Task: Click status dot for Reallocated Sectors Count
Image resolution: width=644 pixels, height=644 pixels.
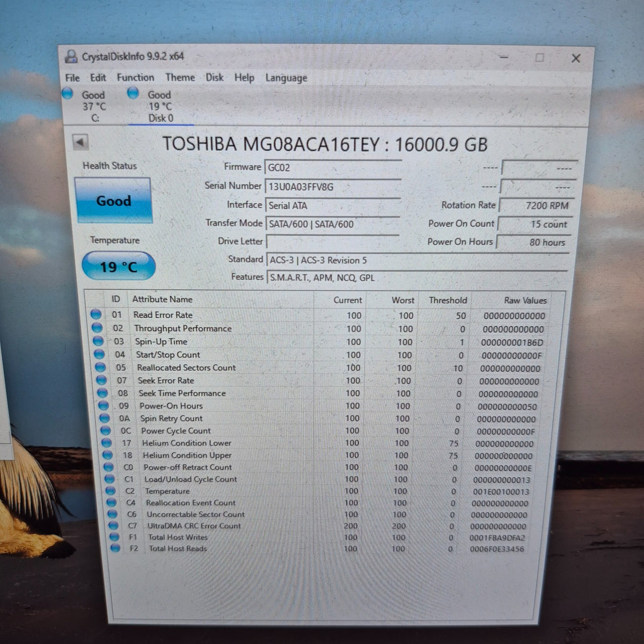Action: [100, 367]
